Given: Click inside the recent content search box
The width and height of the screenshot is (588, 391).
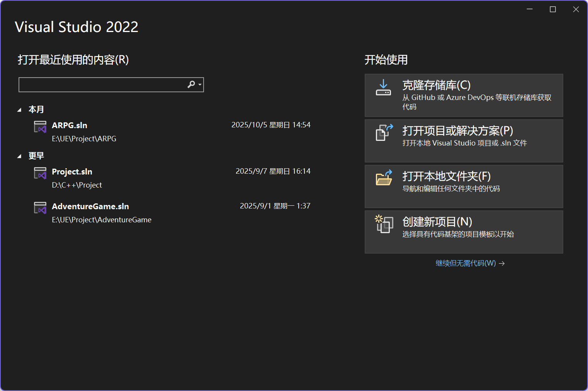Looking at the screenshot, I should click(x=104, y=85).
